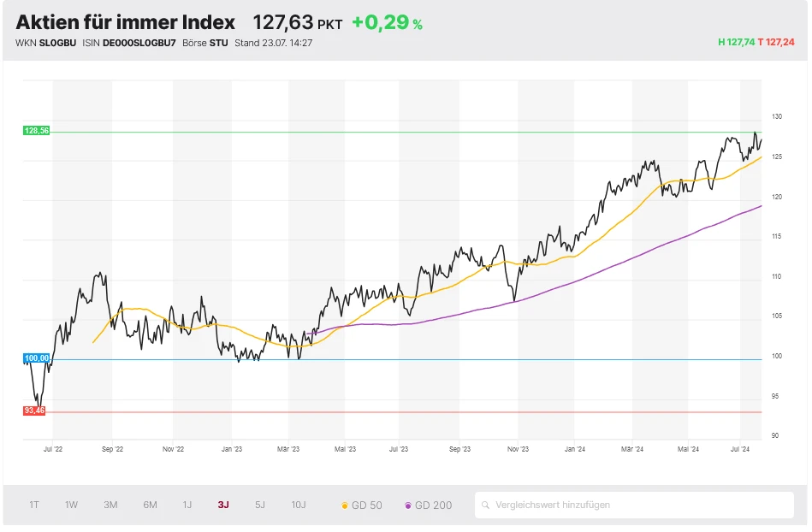Open the 6M chart view
Viewport: 812px width, 532px height.
coord(148,505)
